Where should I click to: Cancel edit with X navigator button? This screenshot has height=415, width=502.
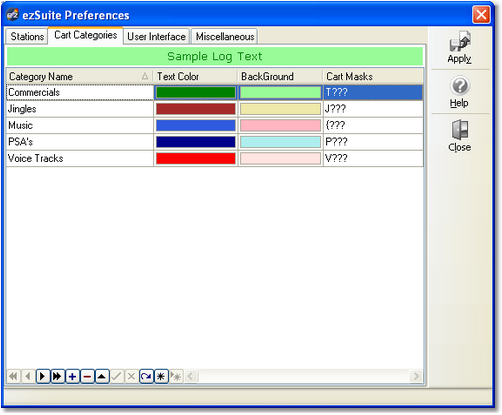(131, 377)
